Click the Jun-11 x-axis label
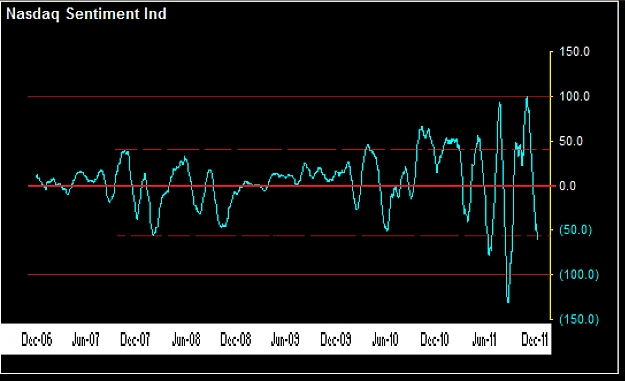625x381 pixels. [x=484, y=340]
